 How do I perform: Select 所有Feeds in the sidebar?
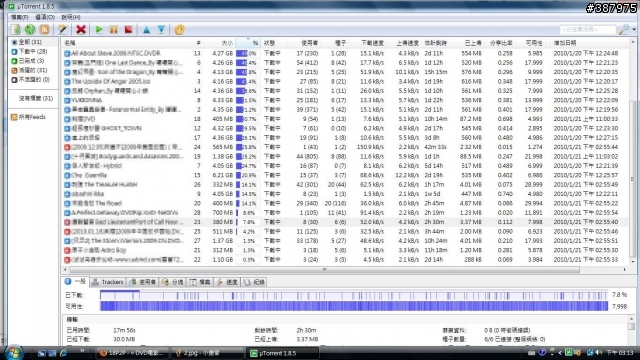pyautogui.click(x=28, y=117)
